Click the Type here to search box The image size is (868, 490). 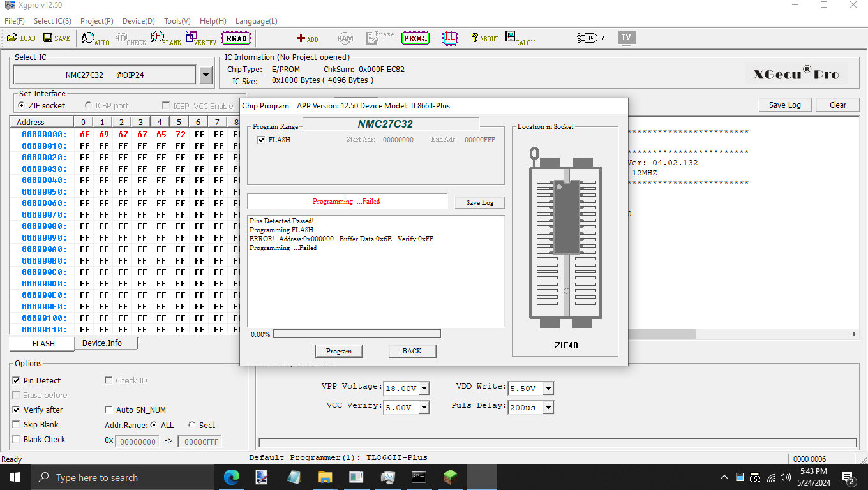point(123,477)
